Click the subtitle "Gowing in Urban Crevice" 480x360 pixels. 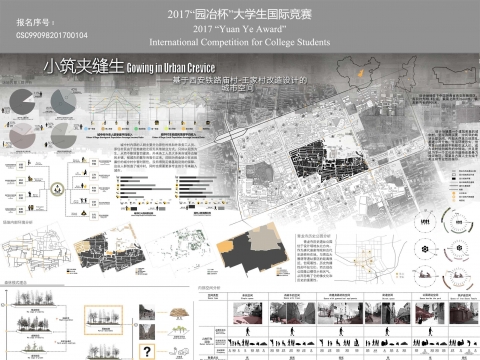coord(171,68)
